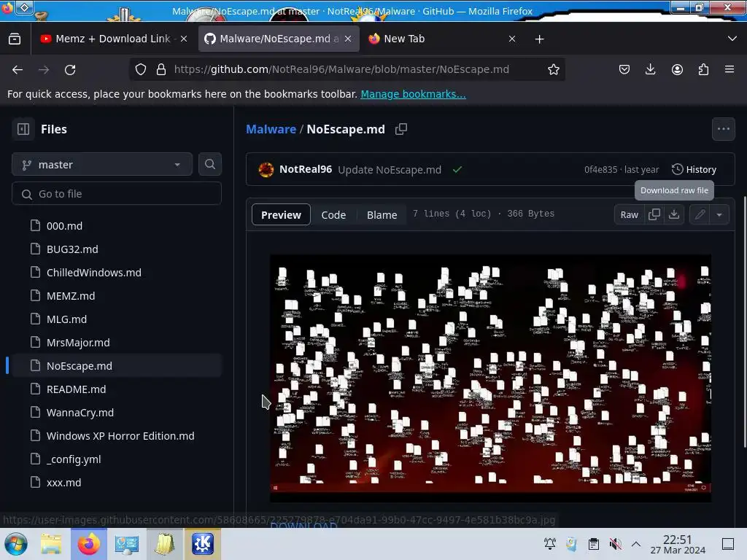The height and width of the screenshot is (560, 747).
Task: Open the tracking protection shield icon
Action: [x=141, y=69]
